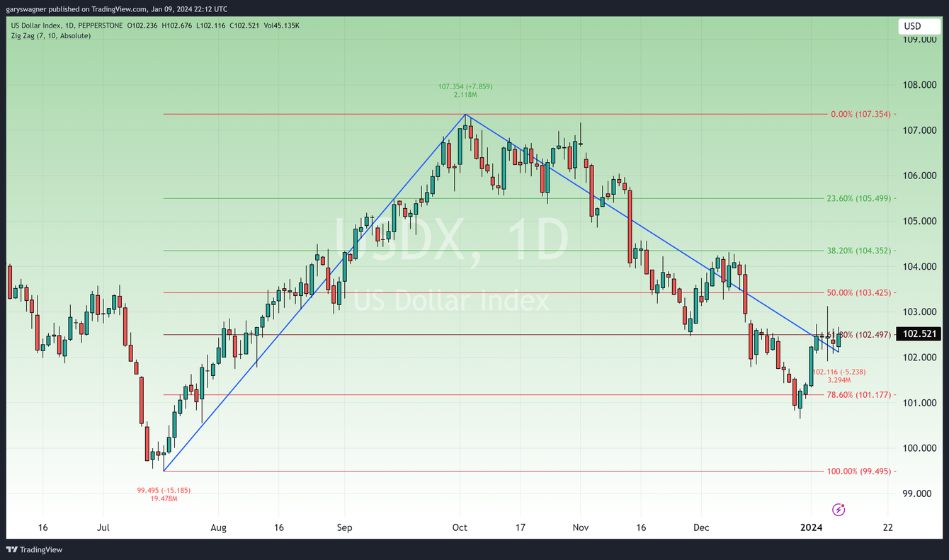The image size is (949, 560).
Task: Click the TradingView logo in the corner
Action: click(33, 549)
